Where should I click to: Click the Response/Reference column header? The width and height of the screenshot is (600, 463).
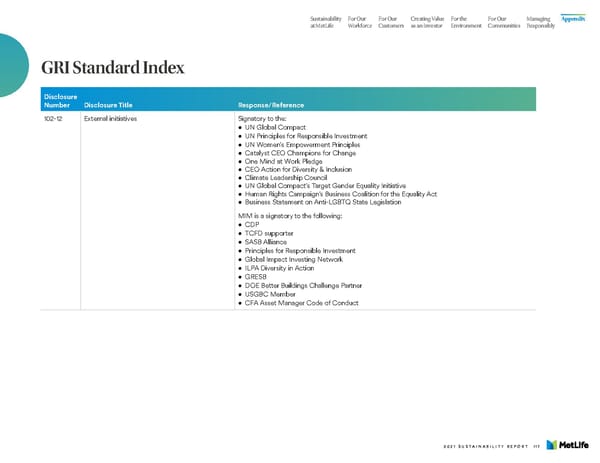[271, 103]
